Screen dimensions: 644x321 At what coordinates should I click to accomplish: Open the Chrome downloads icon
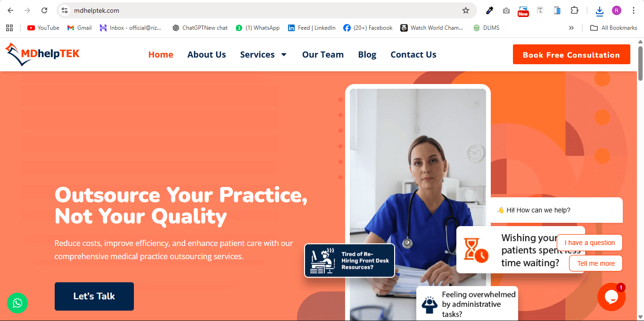pos(600,10)
